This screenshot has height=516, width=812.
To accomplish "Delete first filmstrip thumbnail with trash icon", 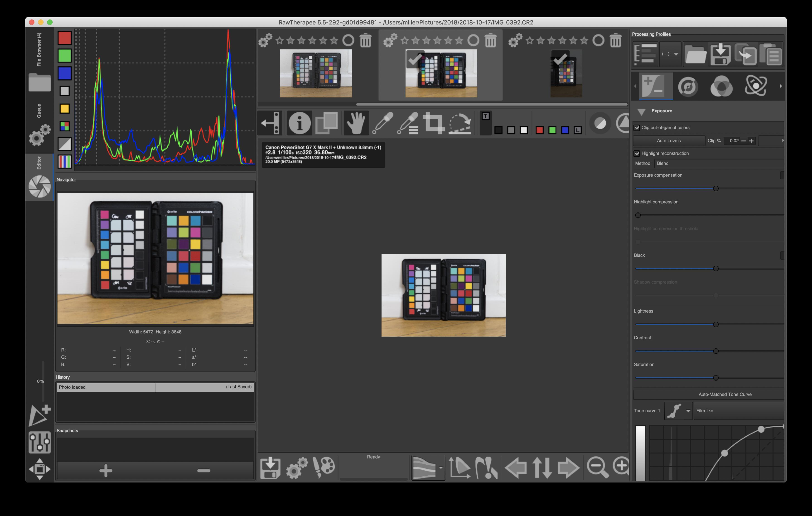I will tap(365, 41).
